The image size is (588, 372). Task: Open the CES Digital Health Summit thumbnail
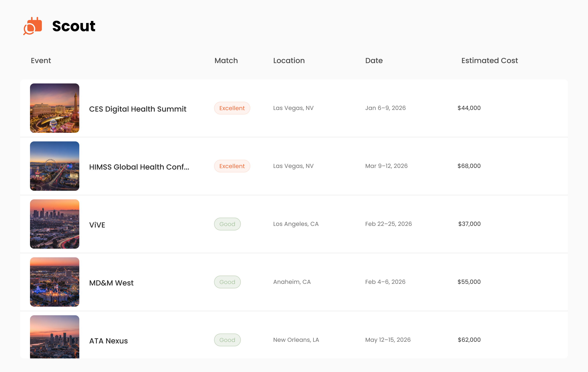pos(54,108)
